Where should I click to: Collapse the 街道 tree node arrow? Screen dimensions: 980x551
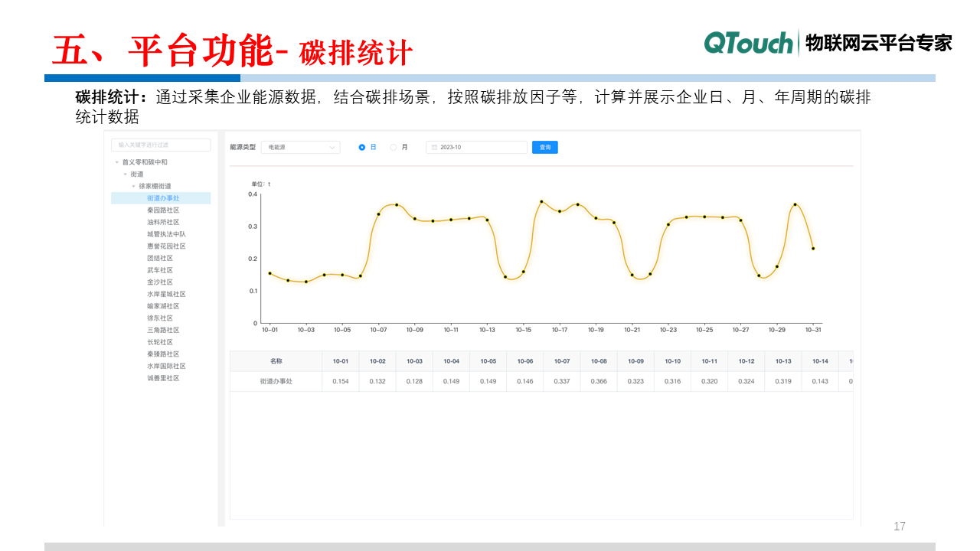click(126, 174)
